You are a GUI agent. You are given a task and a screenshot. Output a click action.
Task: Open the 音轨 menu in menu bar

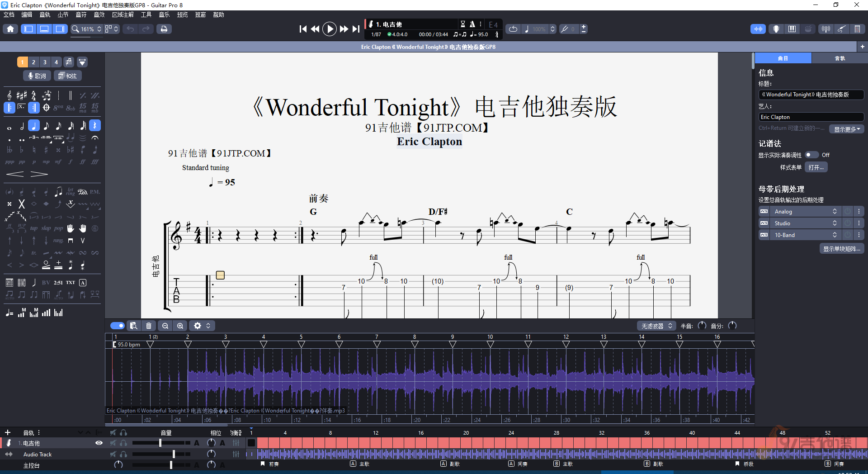45,14
